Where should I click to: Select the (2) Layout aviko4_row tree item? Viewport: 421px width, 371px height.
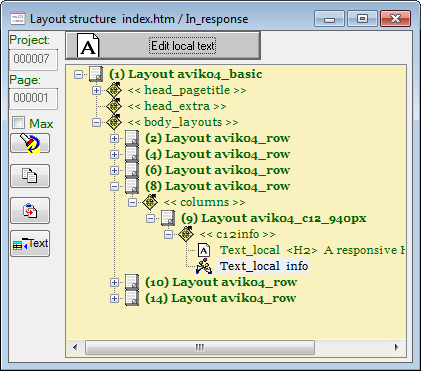[x=218, y=138]
